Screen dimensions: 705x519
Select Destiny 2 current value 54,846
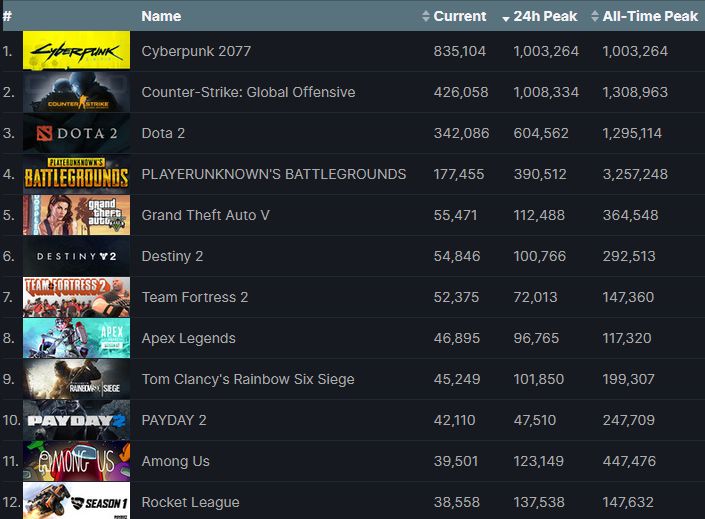[x=457, y=256]
